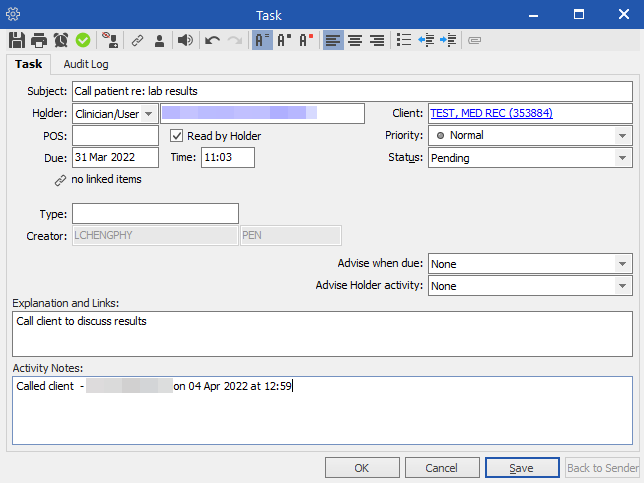Viewport: 644px width, 483px height.
Task: Click the chain link icon in toolbar
Action: point(137,40)
